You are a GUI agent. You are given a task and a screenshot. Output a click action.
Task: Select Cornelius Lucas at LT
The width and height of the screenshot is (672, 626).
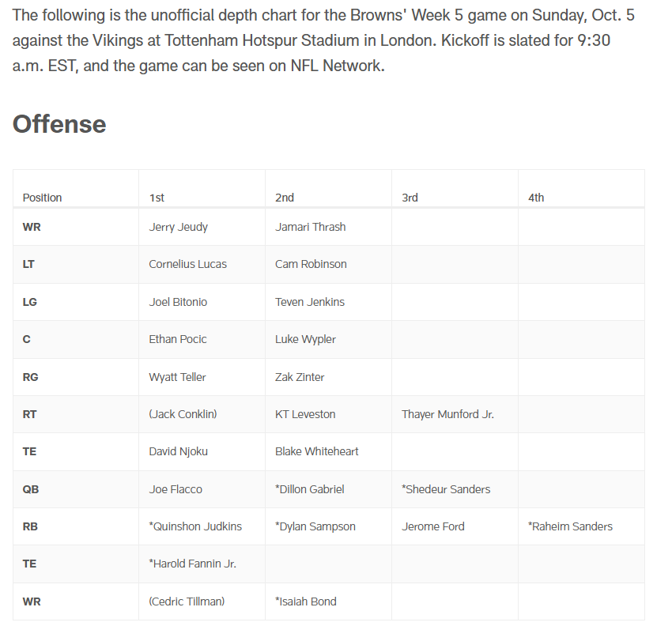coord(187,264)
